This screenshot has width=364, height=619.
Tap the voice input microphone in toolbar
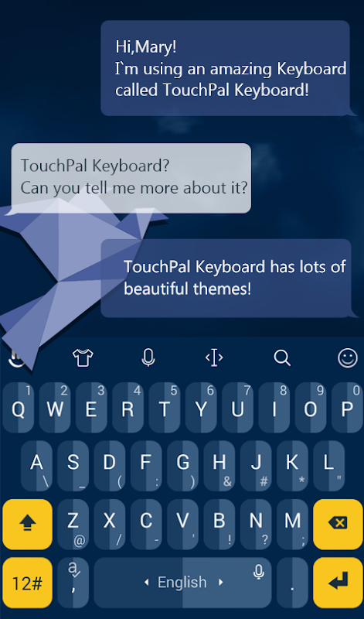(x=148, y=357)
